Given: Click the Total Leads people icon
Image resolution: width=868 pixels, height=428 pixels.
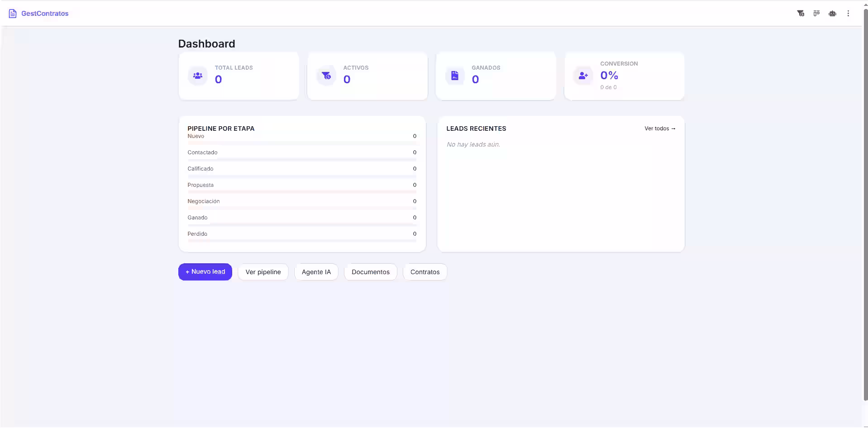Looking at the screenshot, I should point(198,76).
